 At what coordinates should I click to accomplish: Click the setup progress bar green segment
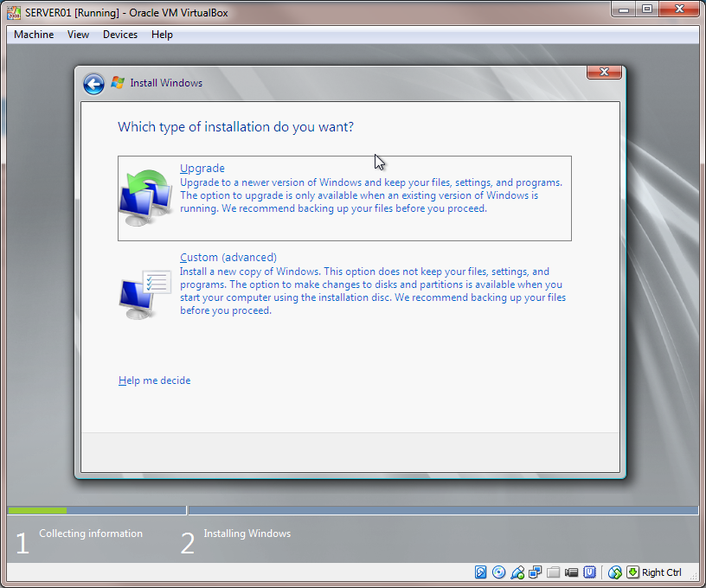(x=37, y=511)
